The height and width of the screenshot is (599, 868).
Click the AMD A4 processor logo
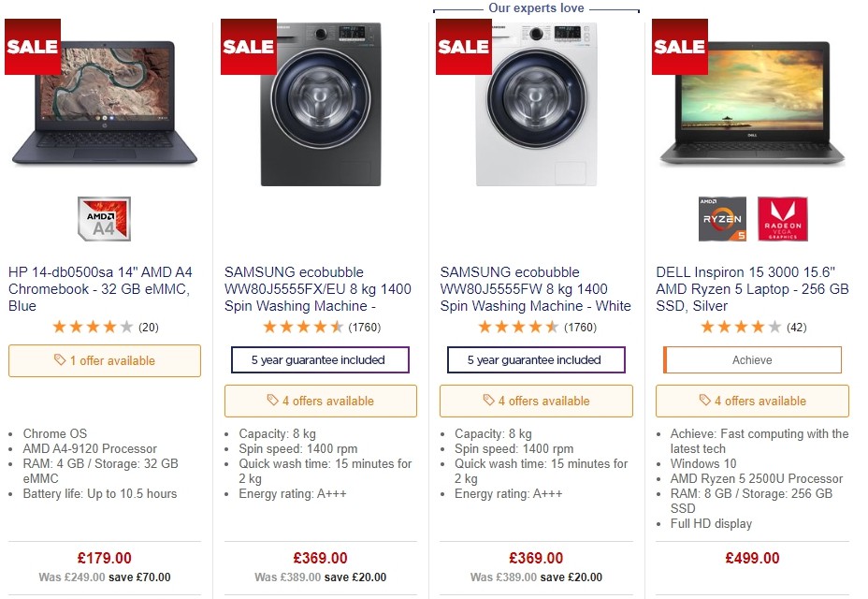pyautogui.click(x=103, y=217)
